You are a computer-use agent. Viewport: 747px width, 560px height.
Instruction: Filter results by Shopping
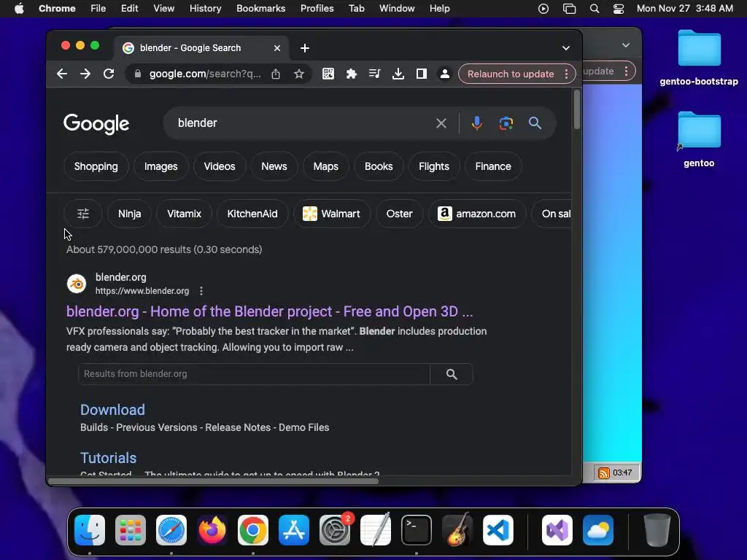(96, 167)
